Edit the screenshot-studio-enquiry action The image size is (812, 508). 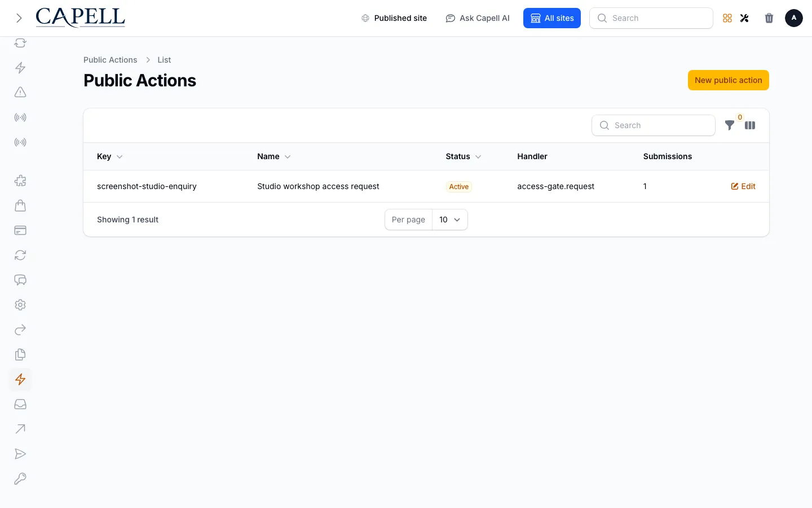(x=743, y=186)
